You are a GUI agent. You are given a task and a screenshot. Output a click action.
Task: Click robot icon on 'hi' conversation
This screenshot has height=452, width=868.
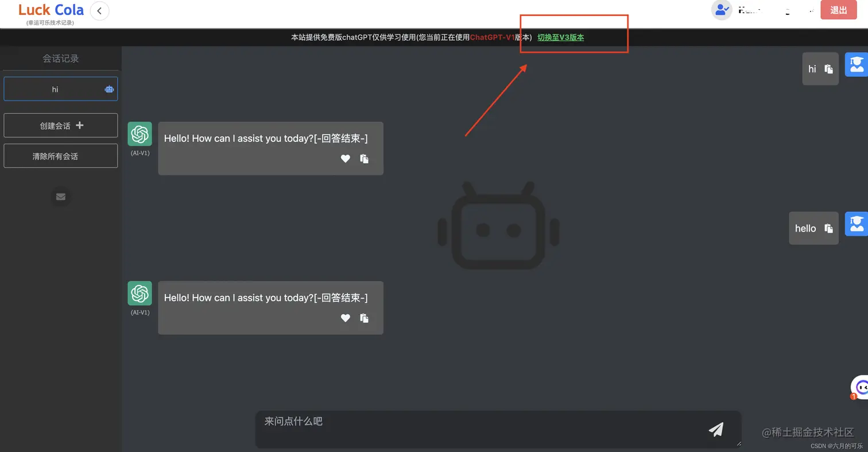tap(109, 89)
